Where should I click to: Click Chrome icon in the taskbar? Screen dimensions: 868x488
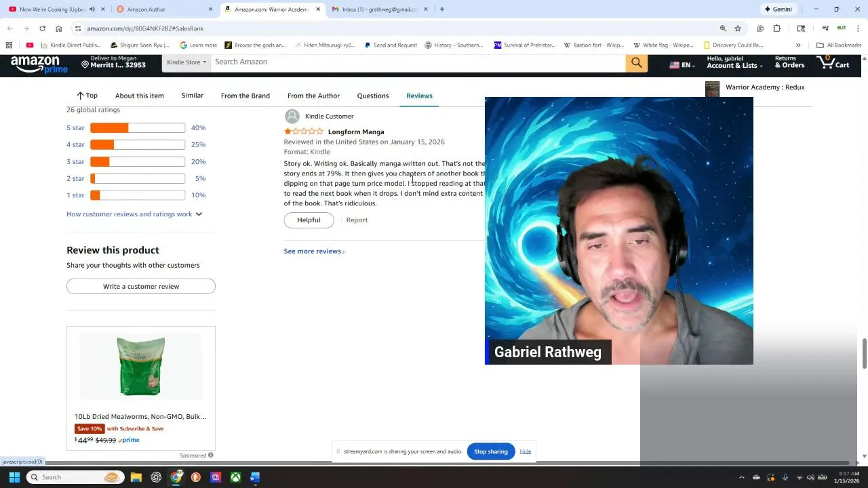[x=176, y=477]
